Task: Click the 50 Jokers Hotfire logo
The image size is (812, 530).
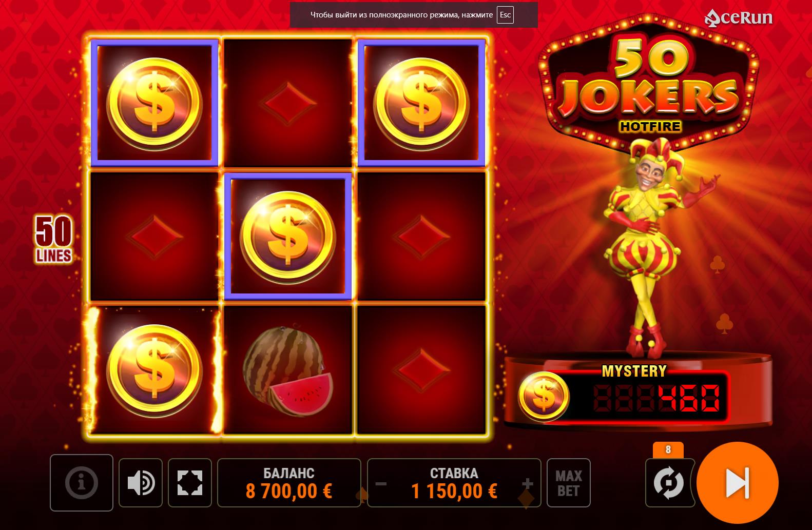Action: pyautogui.click(x=649, y=87)
